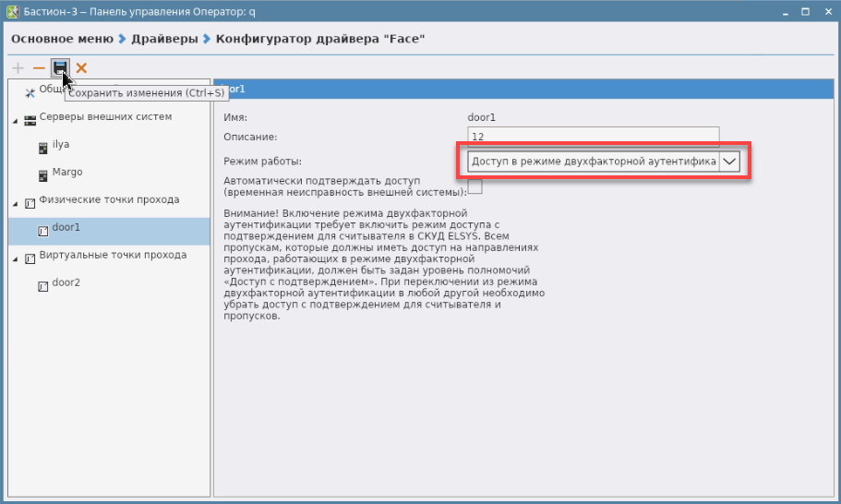Viewport: 841px width, 504px height.
Task: Select the Margo server item
Action: 67,173
